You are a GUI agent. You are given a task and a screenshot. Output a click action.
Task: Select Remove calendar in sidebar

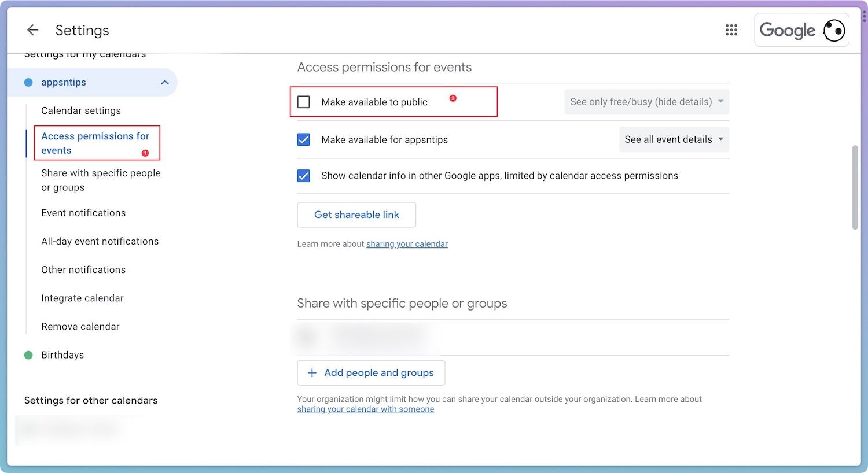[x=80, y=327]
